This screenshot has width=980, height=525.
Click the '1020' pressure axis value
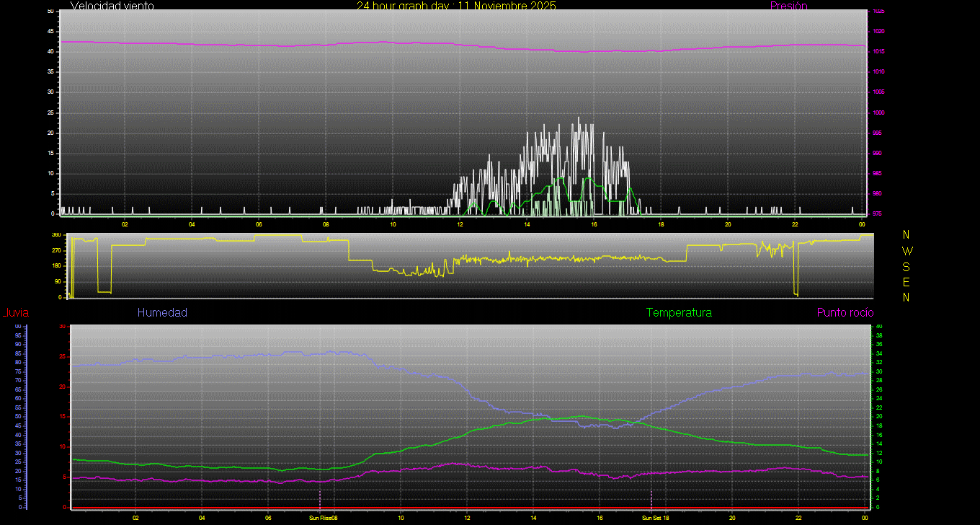(878, 32)
